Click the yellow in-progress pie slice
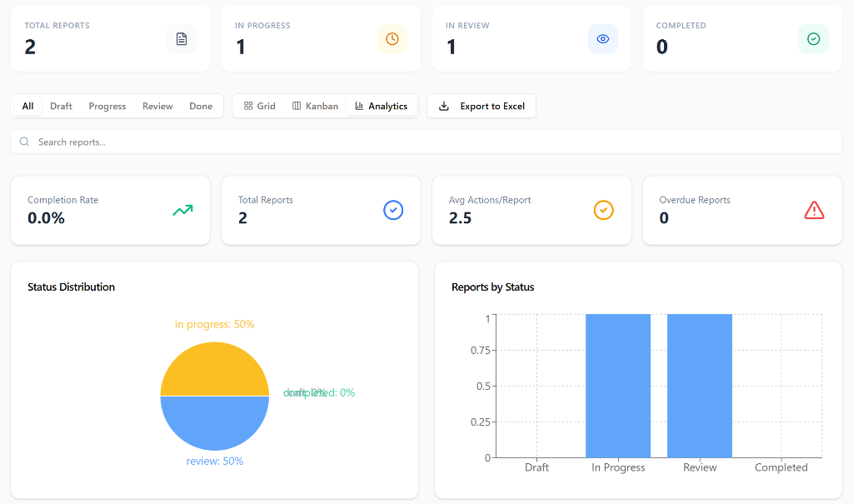This screenshot has height=504, width=853. click(x=215, y=369)
